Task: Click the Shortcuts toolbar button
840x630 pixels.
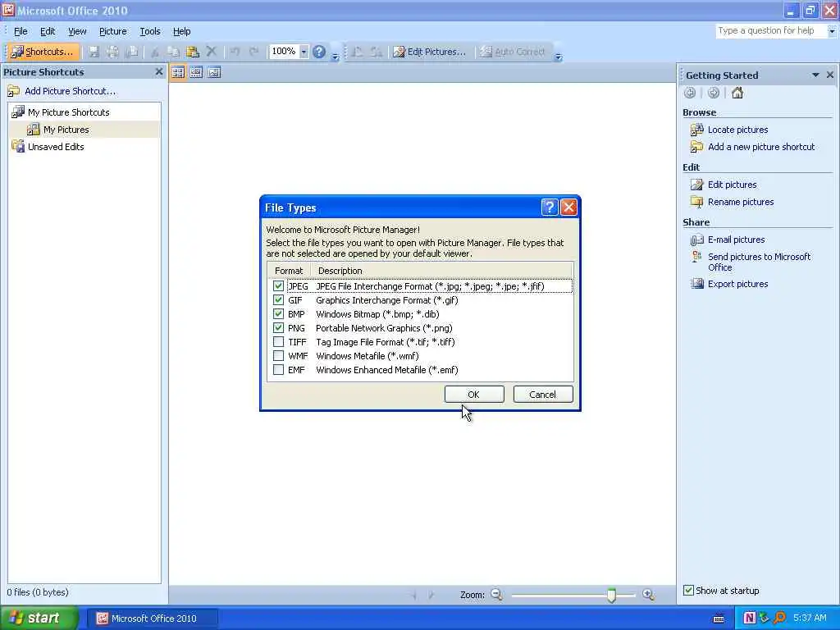Action: pyautogui.click(x=43, y=52)
